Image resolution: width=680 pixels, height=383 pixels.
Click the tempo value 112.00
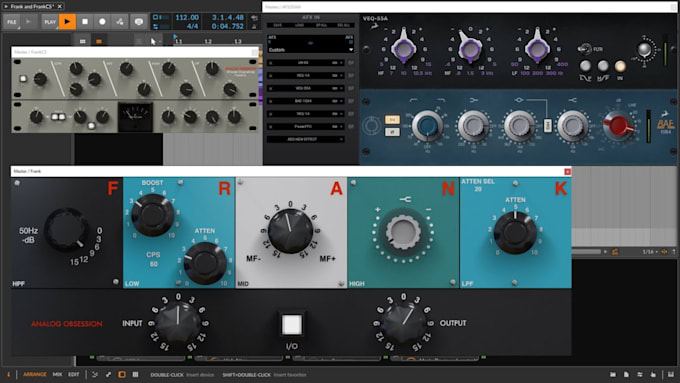click(x=187, y=17)
